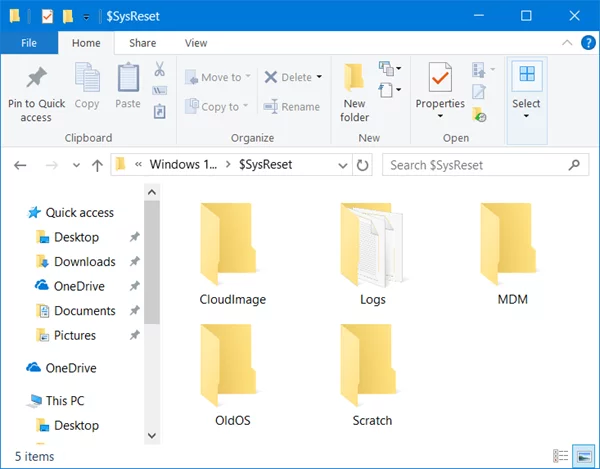
Task: Click the navigation pane scrollbar down arrow
Action: pyautogui.click(x=153, y=435)
